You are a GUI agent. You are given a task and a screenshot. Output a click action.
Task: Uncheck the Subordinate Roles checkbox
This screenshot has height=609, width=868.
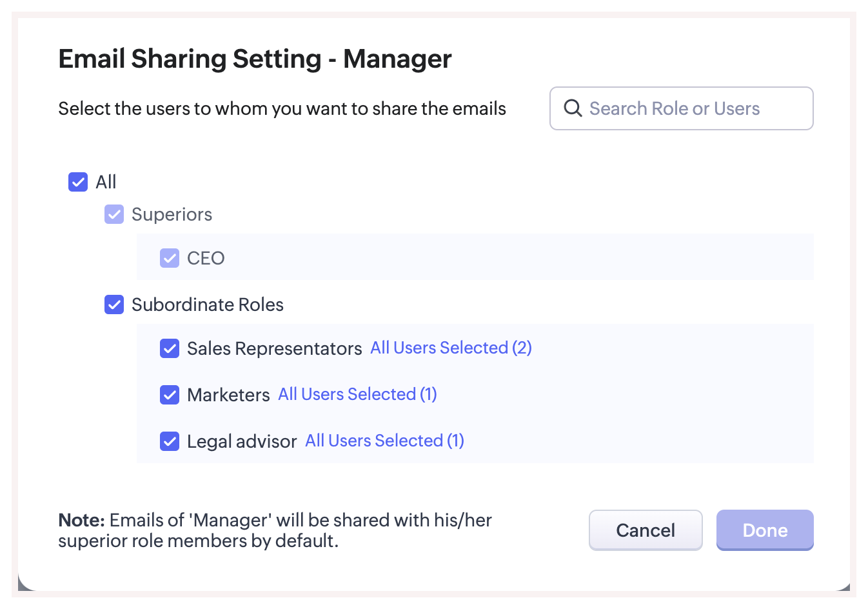click(114, 304)
